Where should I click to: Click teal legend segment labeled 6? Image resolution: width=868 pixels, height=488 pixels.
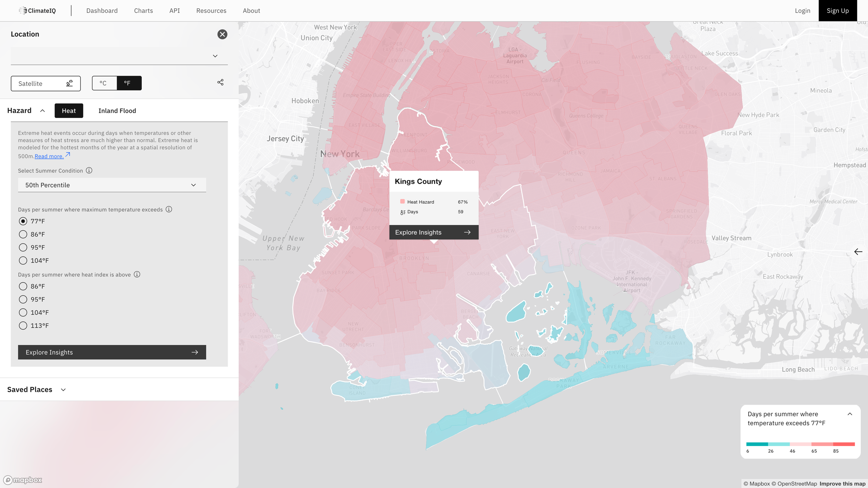coord(757,444)
